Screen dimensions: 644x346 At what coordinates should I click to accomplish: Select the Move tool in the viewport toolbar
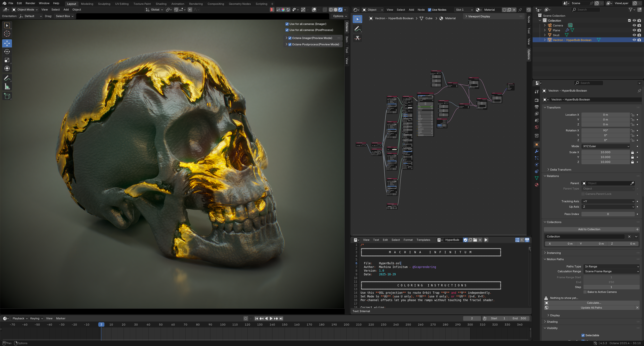[7, 43]
